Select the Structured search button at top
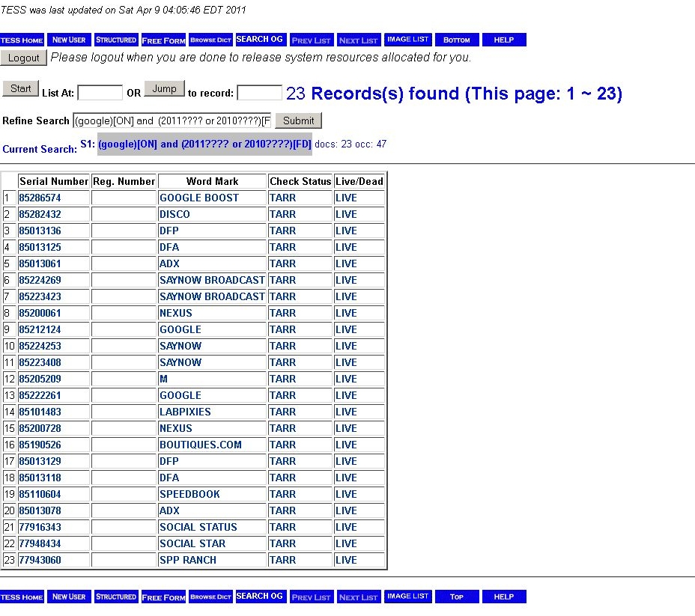695x616 pixels. click(116, 40)
